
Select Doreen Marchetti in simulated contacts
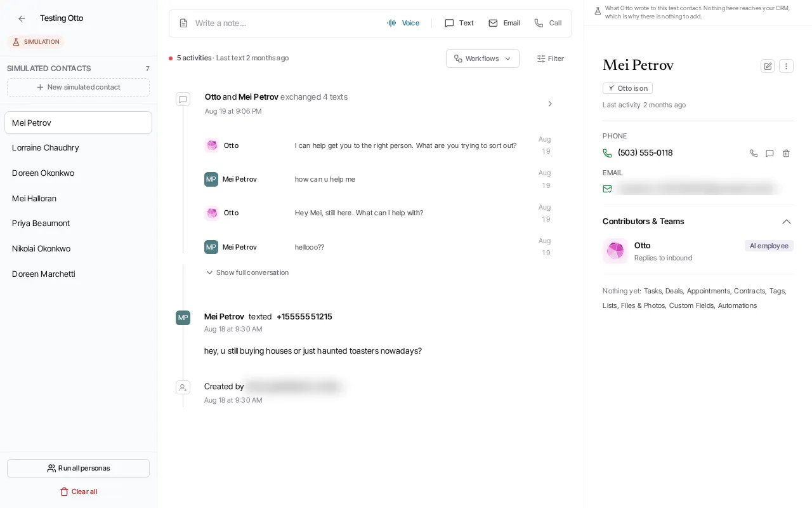click(x=78, y=274)
